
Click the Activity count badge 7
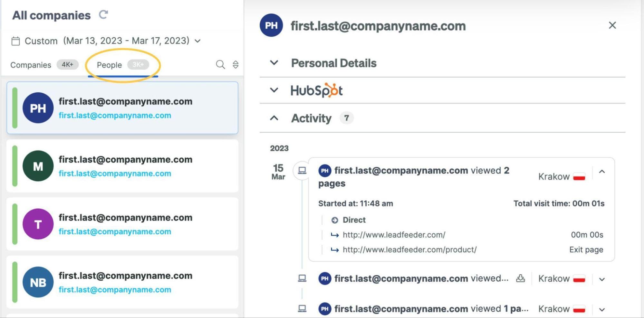tap(346, 118)
